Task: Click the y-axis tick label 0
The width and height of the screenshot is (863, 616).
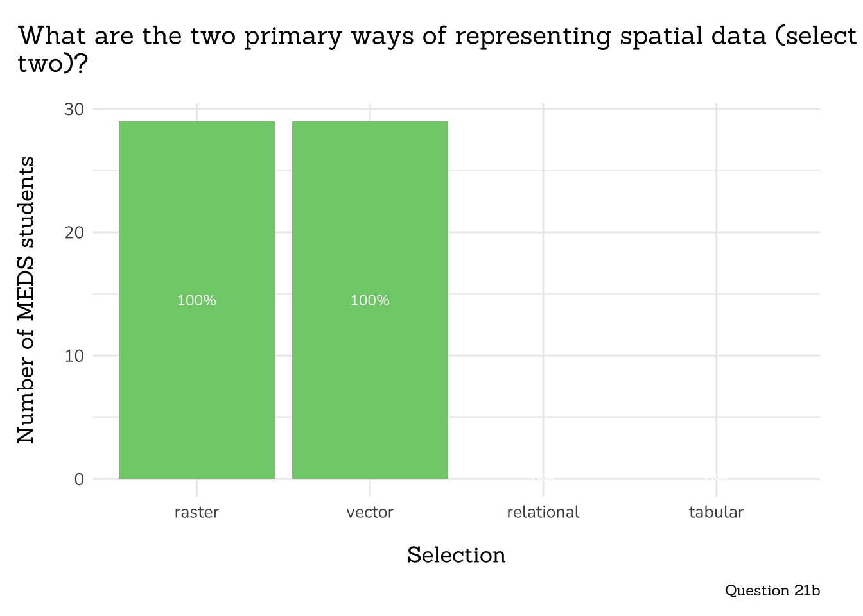Action: 79,479
